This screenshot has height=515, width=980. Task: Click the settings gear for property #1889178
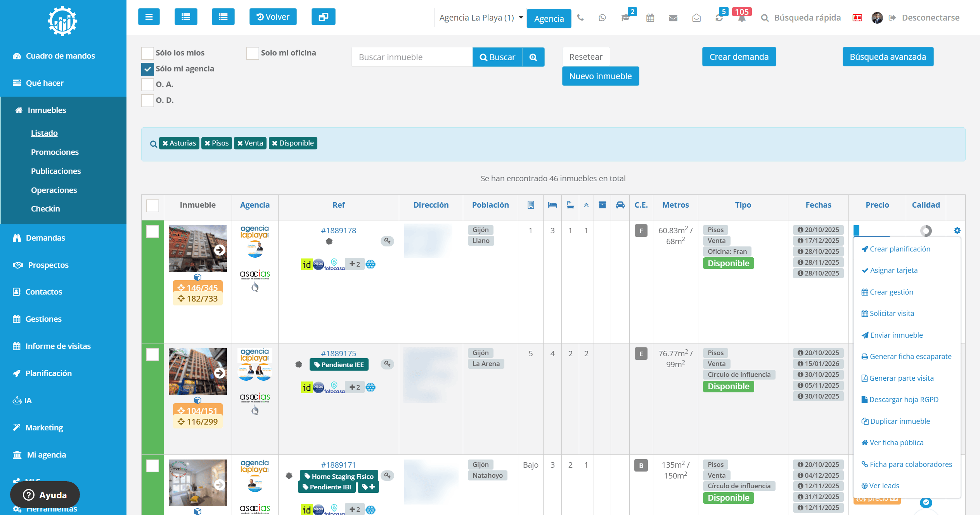click(957, 231)
